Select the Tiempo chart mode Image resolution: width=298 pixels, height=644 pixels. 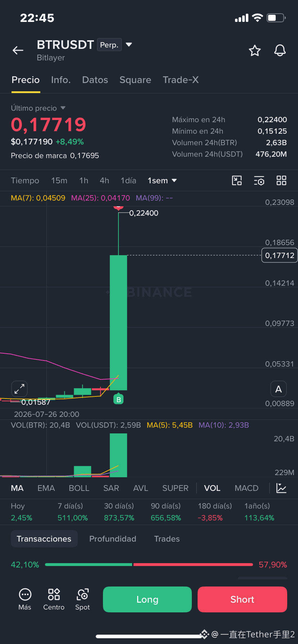25,180
